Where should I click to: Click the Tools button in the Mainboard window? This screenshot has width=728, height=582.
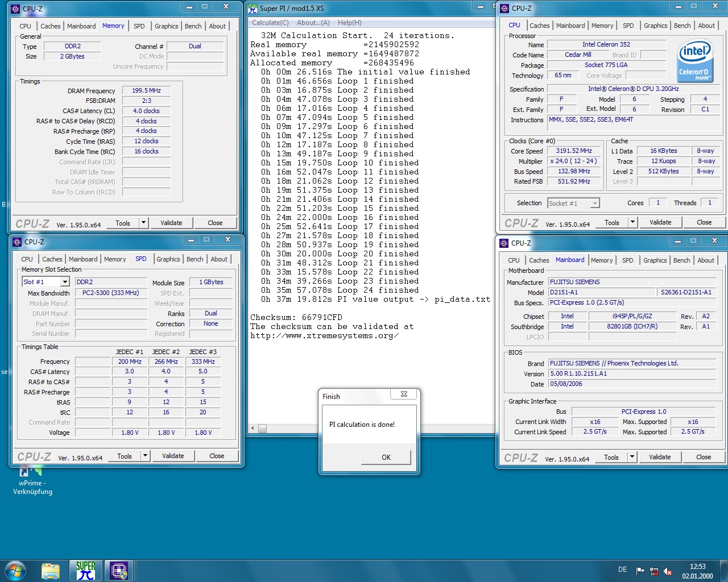[611, 457]
